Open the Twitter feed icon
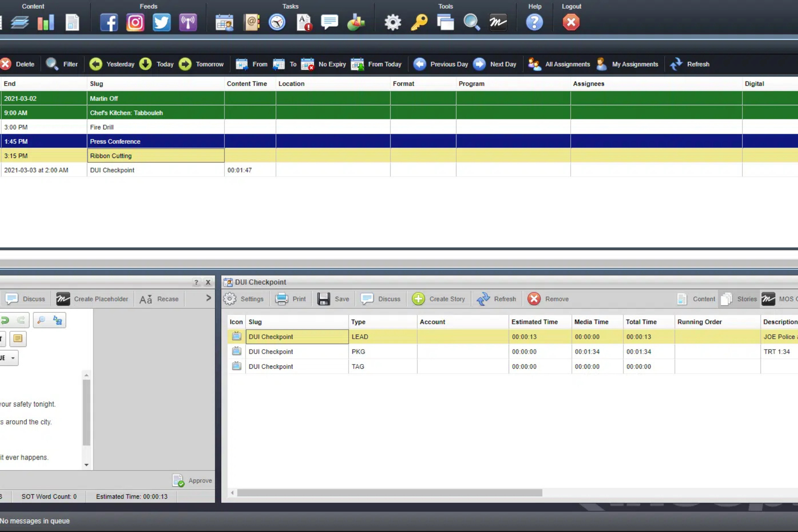The width and height of the screenshot is (798, 532). (x=161, y=22)
